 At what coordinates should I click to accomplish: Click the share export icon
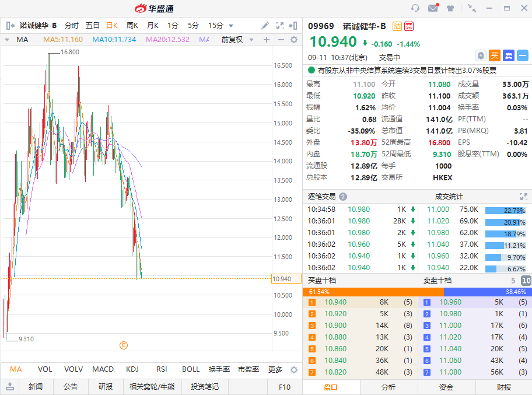[10, 386]
